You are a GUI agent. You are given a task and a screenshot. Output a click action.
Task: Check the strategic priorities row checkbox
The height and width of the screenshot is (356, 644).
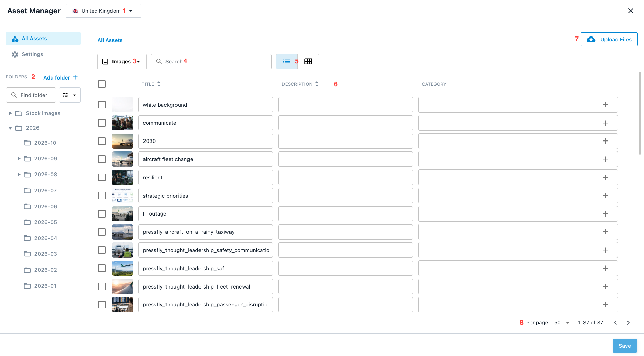[102, 196]
